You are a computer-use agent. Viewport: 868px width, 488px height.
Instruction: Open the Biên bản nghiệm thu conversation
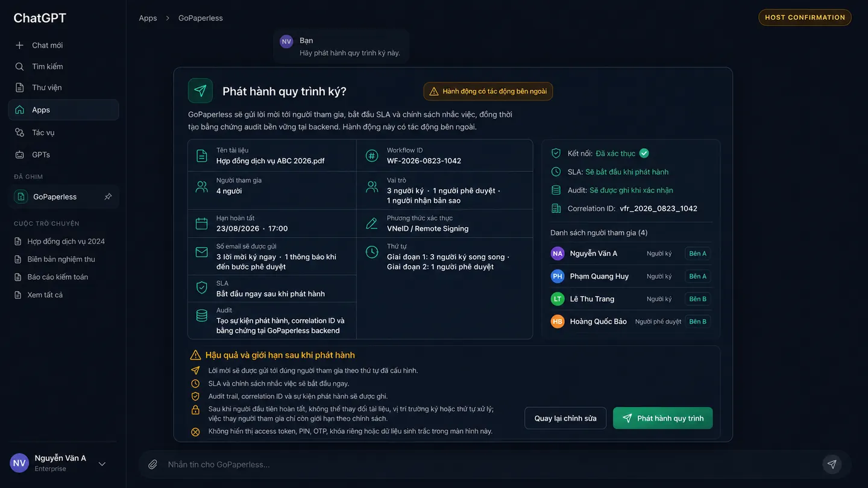click(x=61, y=259)
